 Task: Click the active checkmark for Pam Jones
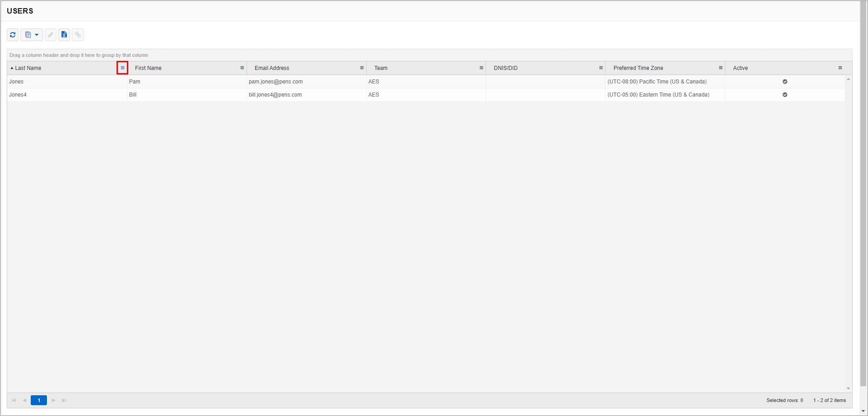(784, 82)
